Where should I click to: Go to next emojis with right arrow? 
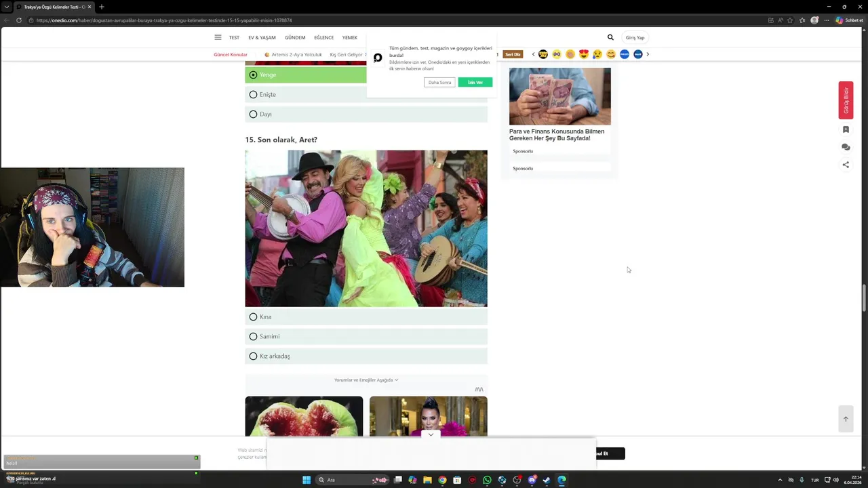point(648,54)
